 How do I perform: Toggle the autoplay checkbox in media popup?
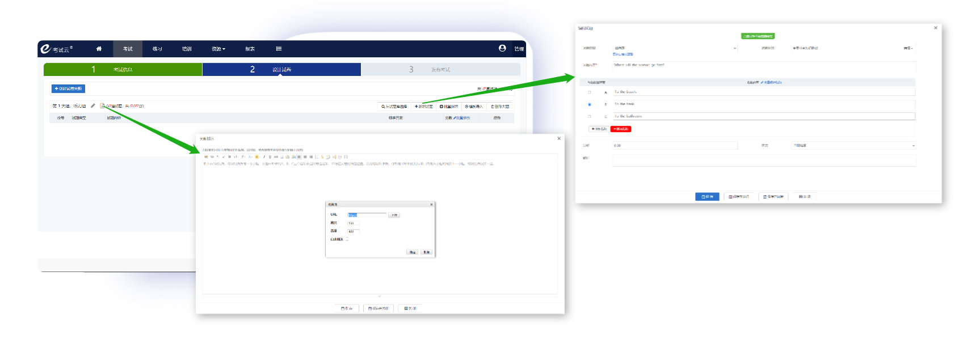347,239
